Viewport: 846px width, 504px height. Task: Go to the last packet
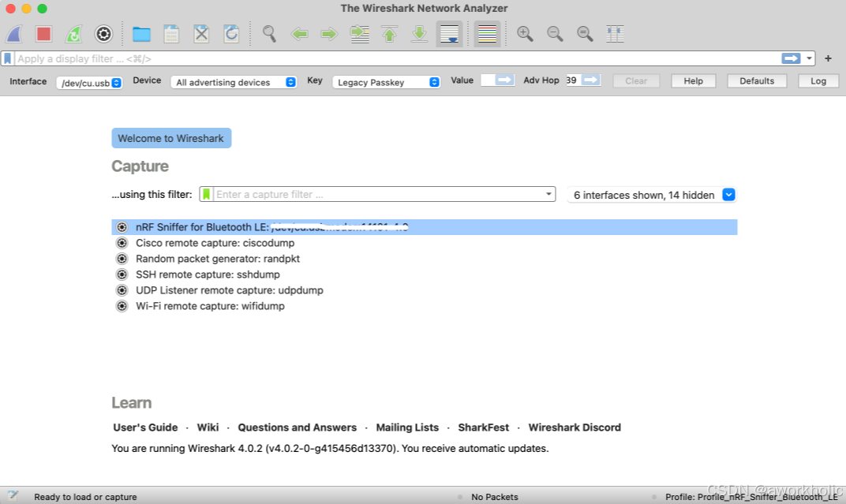click(x=419, y=34)
